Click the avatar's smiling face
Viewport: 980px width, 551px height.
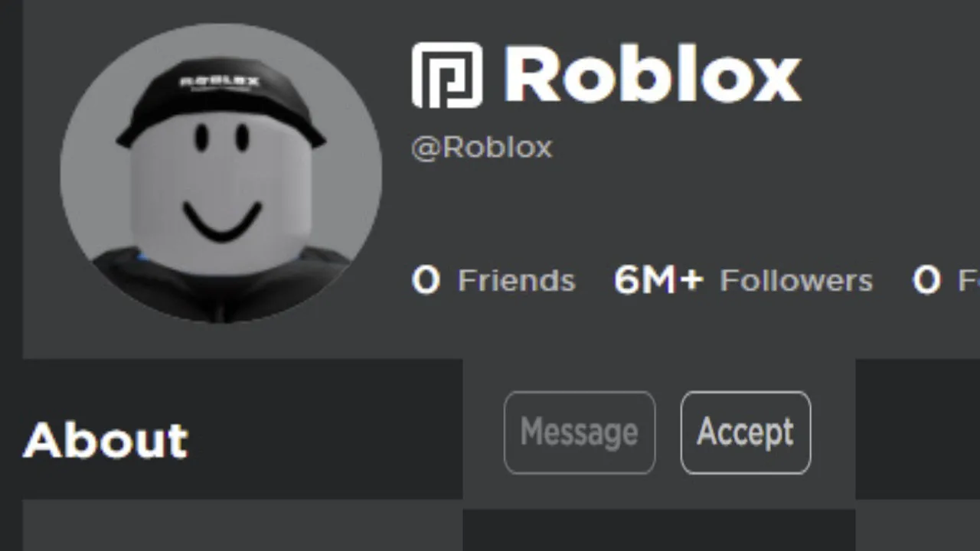click(x=221, y=184)
